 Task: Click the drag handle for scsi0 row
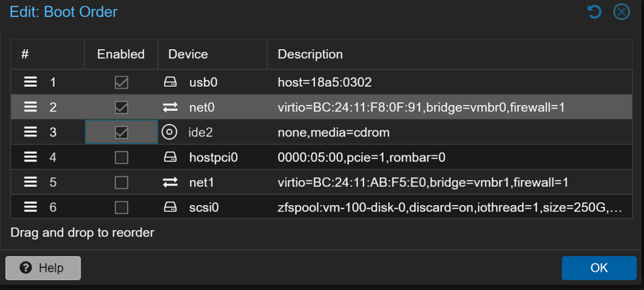pos(30,207)
